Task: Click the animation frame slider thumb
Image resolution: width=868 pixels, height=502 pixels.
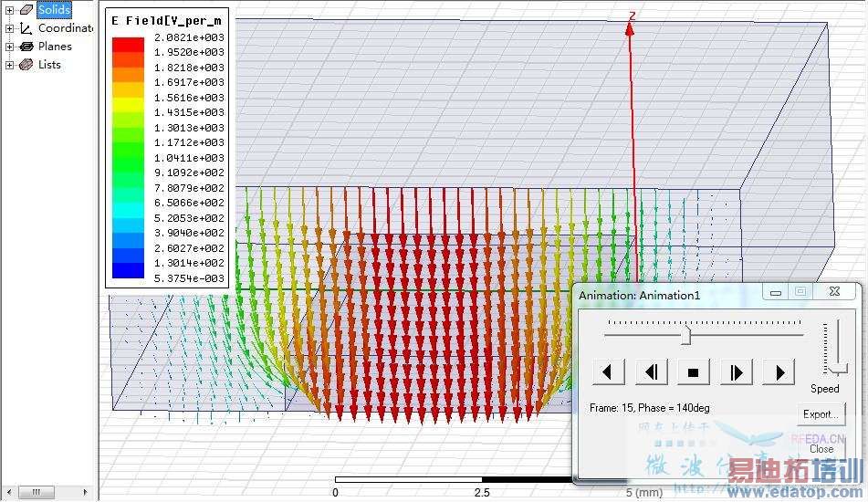Action: click(x=686, y=336)
